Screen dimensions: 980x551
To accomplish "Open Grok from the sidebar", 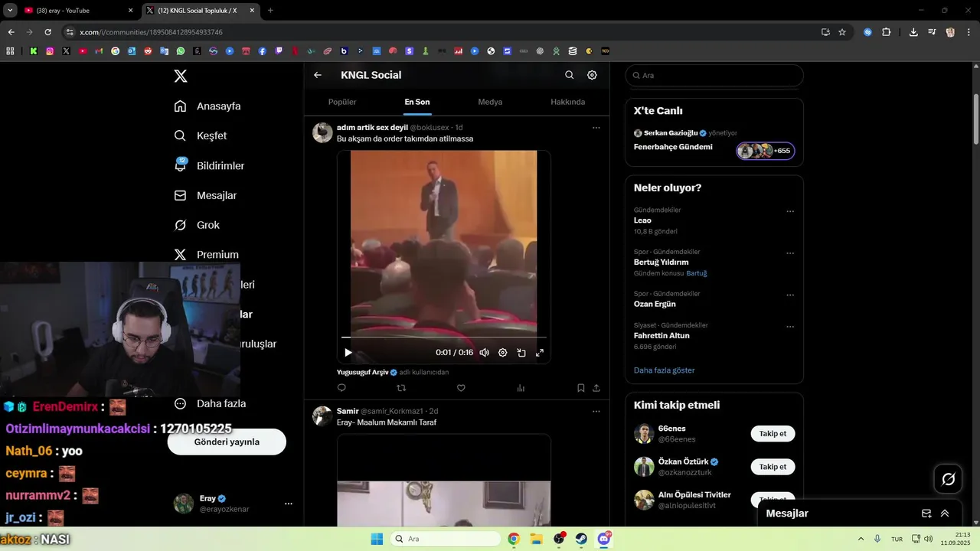I will point(197,225).
